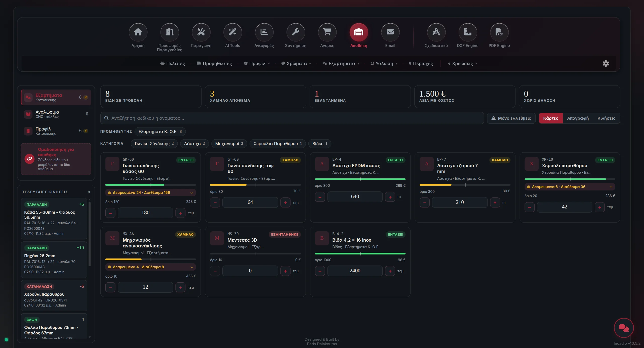644x348 pixels.
Task: Go to Παραγωγή tools icon
Action: [201, 32]
